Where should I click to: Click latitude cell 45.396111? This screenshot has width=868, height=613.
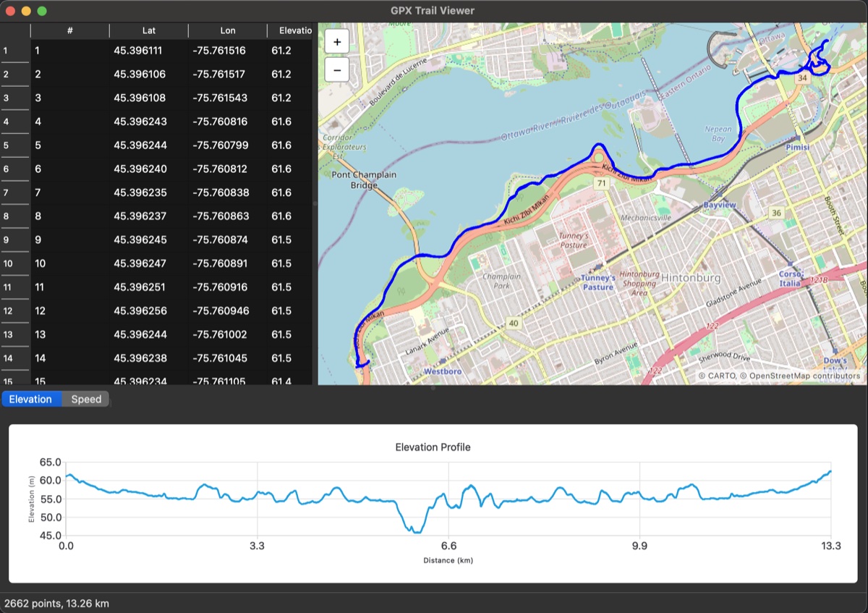point(149,51)
